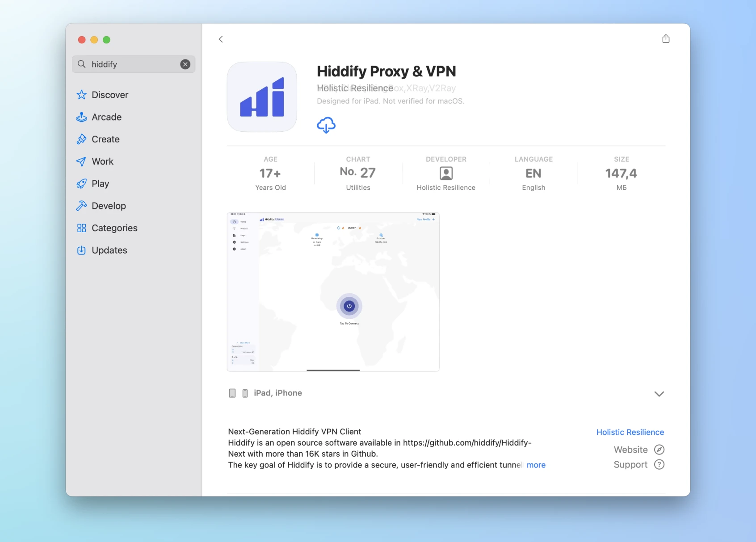Open Categories in the sidebar

[114, 228]
